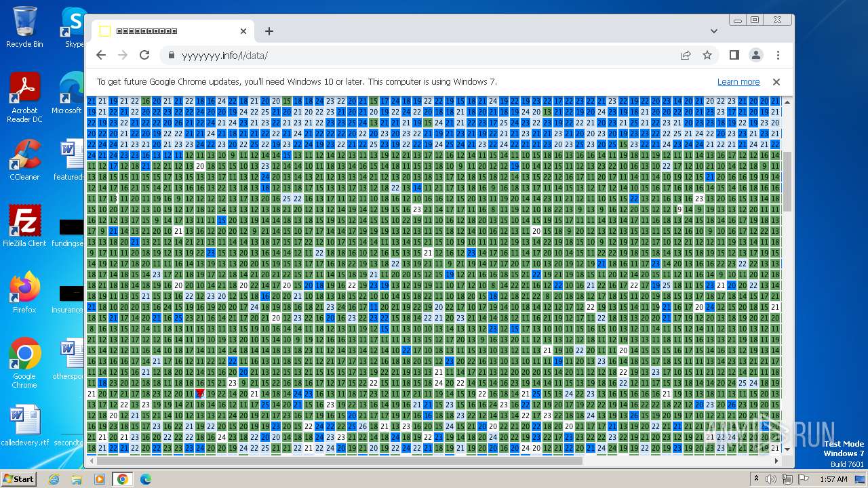
Task: Close the current browser tab
Action: tap(243, 31)
